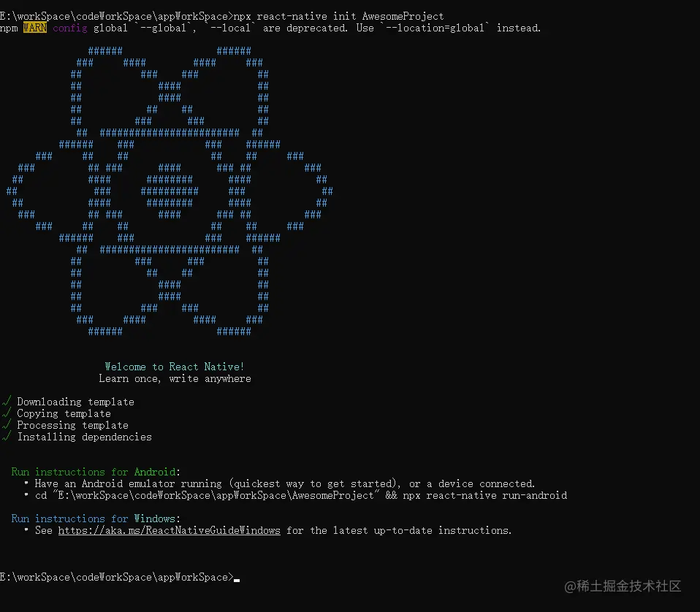The width and height of the screenshot is (700, 612).
Task: Click 'for the latest up-to-date instructions.' text
Action: pos(399,530)
